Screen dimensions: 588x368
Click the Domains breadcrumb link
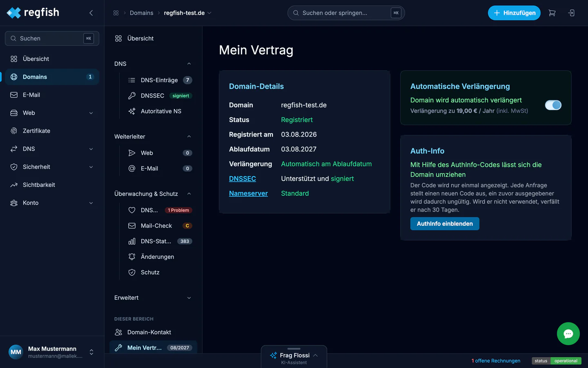click(142, 13)
